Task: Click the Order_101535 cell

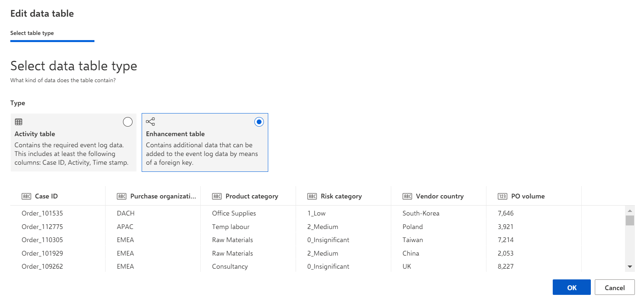Action: tap(42, 214)
